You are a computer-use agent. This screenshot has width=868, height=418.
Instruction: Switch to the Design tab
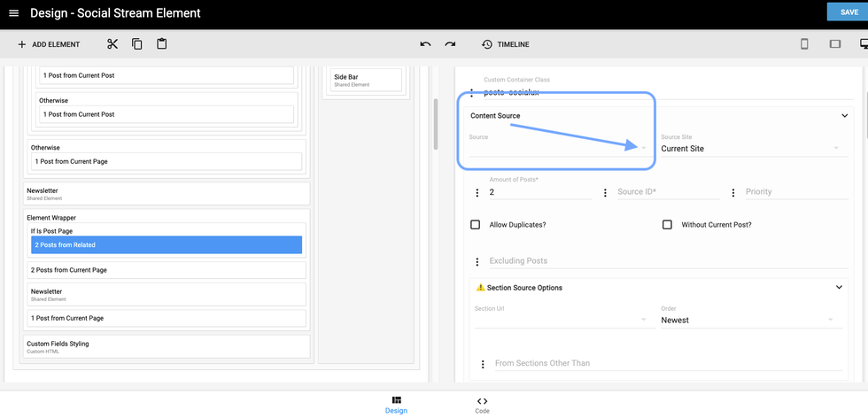[396, 405]
